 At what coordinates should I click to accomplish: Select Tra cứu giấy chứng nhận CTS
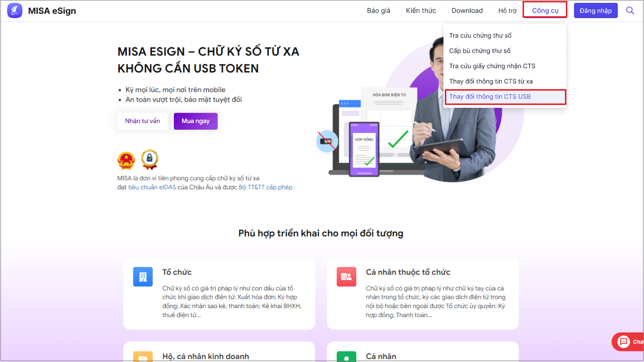(492, 66)
